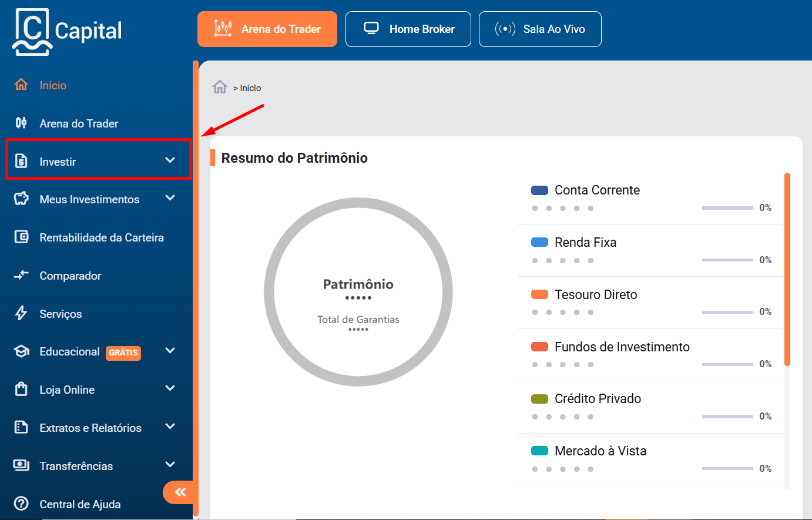Click the Conta Corrente blue color swatch
This screenshot has width=812, height=520.
539,190
